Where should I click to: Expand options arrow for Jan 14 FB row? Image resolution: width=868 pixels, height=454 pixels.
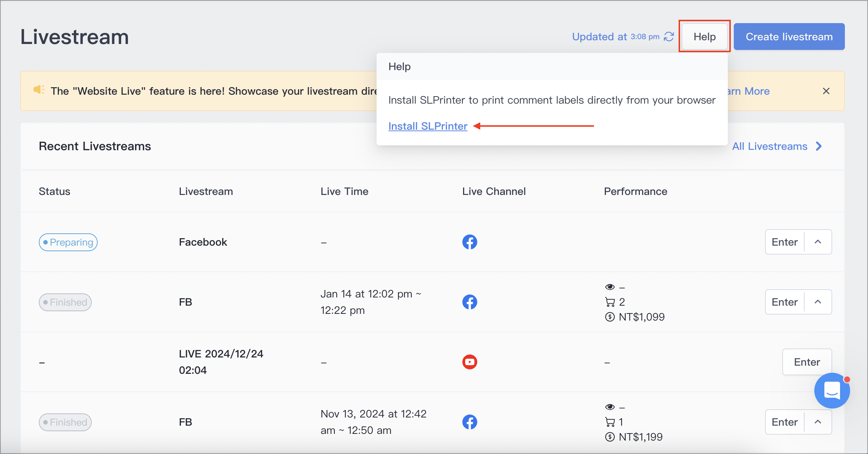(x=818, y=302)
